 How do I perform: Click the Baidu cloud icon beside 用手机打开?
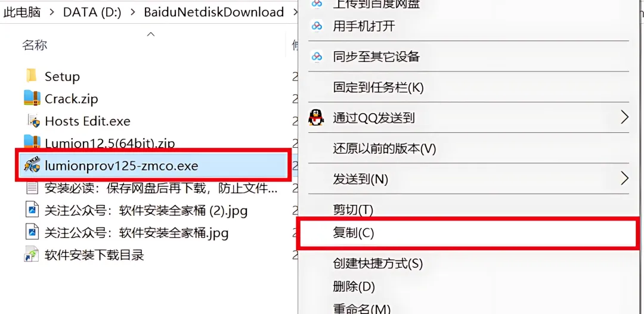point(317,26)
